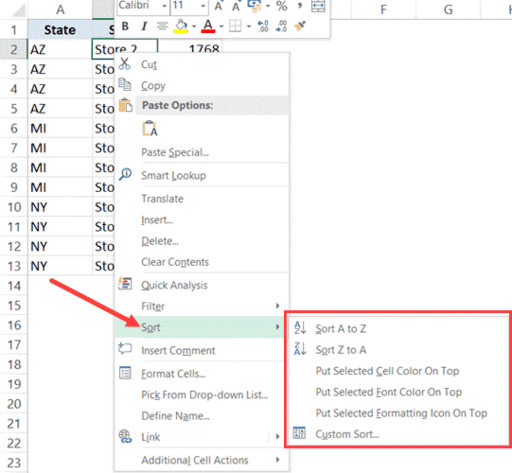Apply red font color button
The width and height of the screenshot is (512, 473).
click(208, 26)
